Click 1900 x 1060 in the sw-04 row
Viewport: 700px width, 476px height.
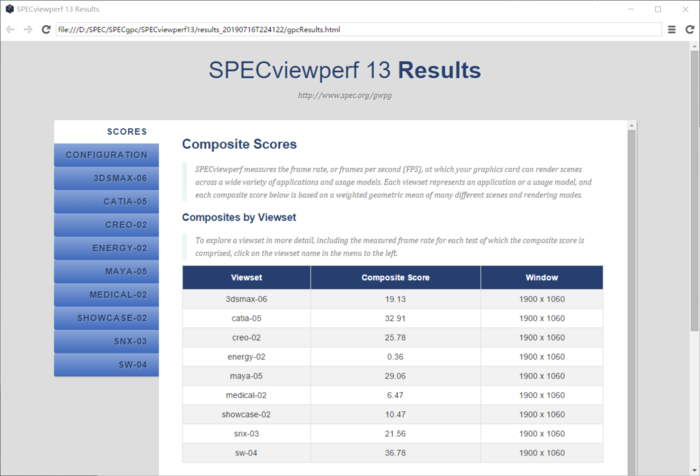[x=542, y=453]
